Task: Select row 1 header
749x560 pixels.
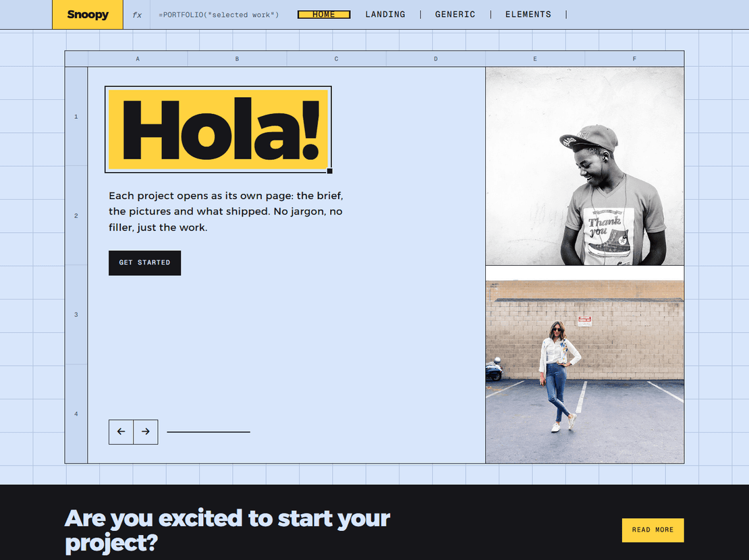Action: click(76, 117)
